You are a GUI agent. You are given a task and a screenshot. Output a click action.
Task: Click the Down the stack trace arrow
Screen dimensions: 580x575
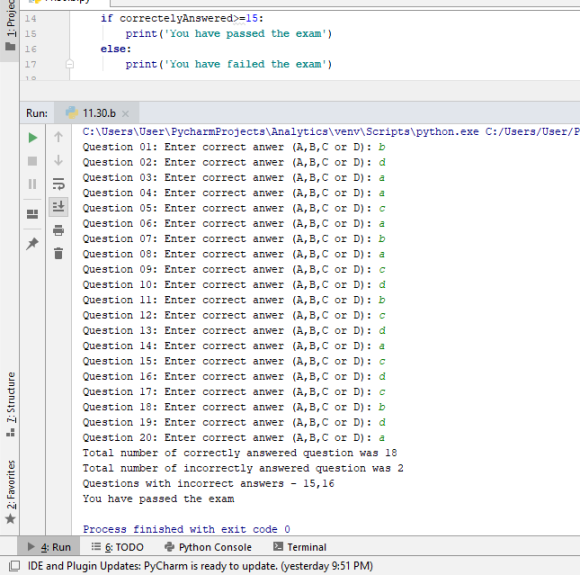point(58,160)
